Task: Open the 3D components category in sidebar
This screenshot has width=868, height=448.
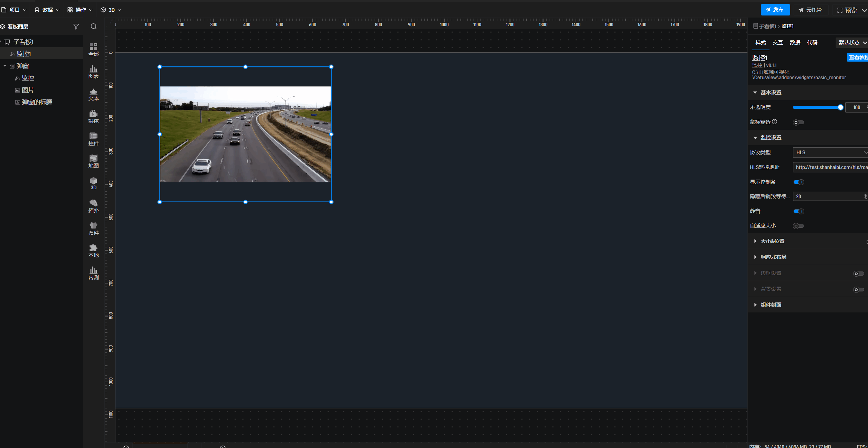Action: pos(93,183)
